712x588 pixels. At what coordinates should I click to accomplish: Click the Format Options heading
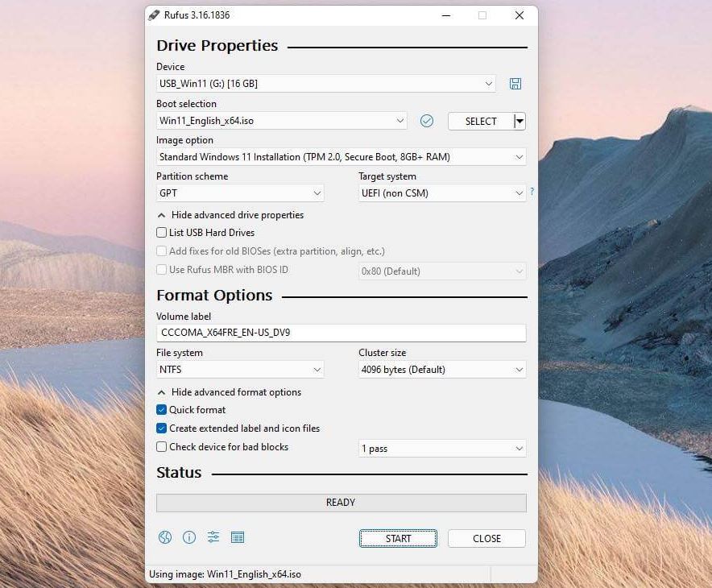[214, 296]
